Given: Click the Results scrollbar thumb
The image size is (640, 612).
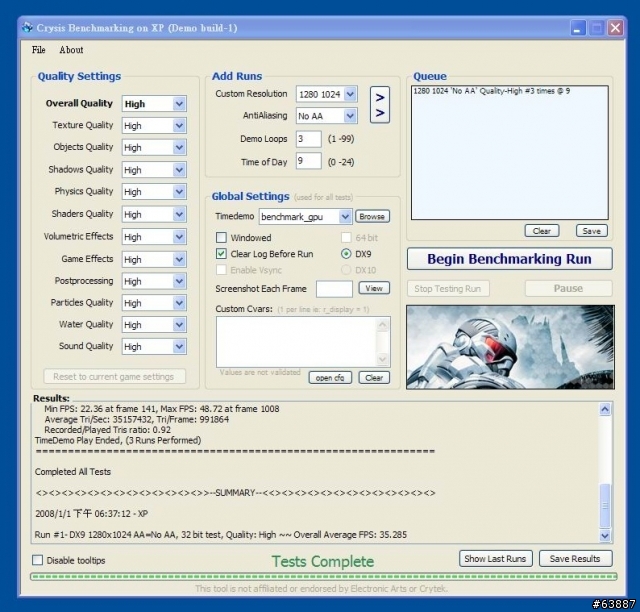Looking at the screenshot, I should [605, 505].
